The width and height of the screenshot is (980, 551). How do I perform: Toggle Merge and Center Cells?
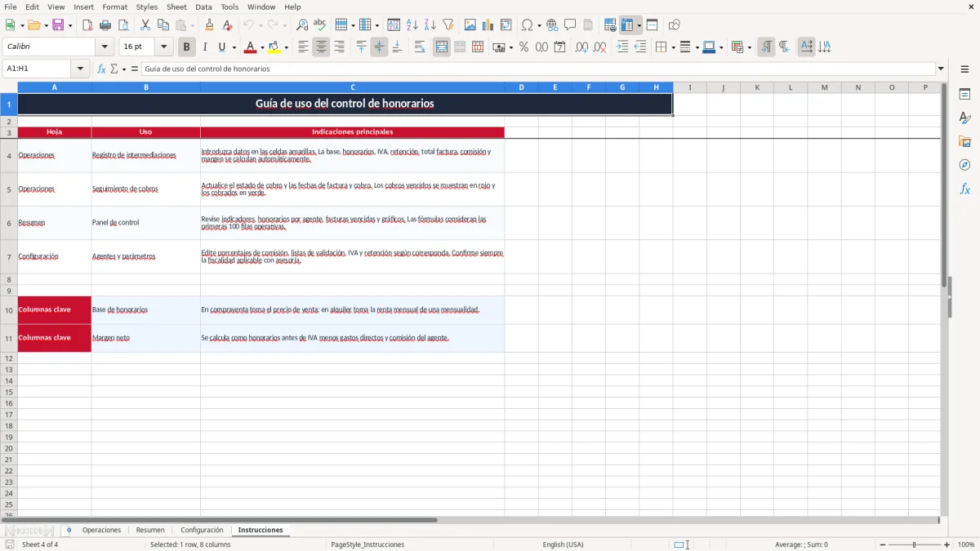pyautogui.click(x=442, y=47)
